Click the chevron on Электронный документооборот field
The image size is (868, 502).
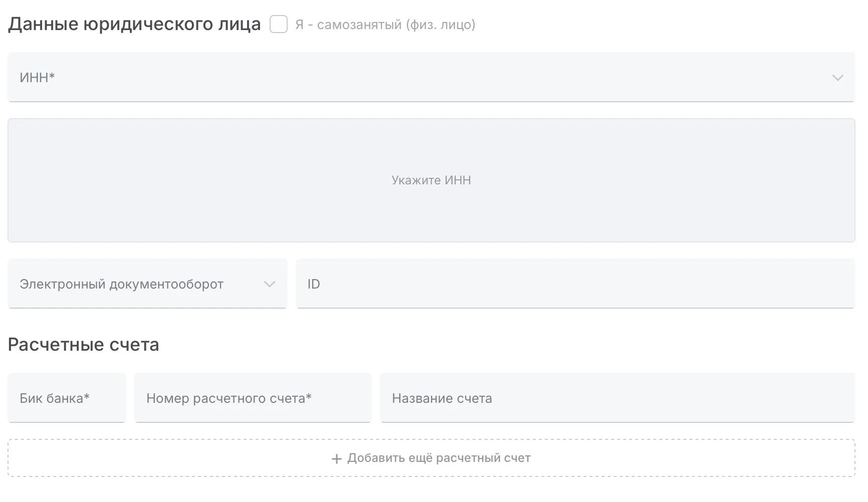(x=270, y=284)
